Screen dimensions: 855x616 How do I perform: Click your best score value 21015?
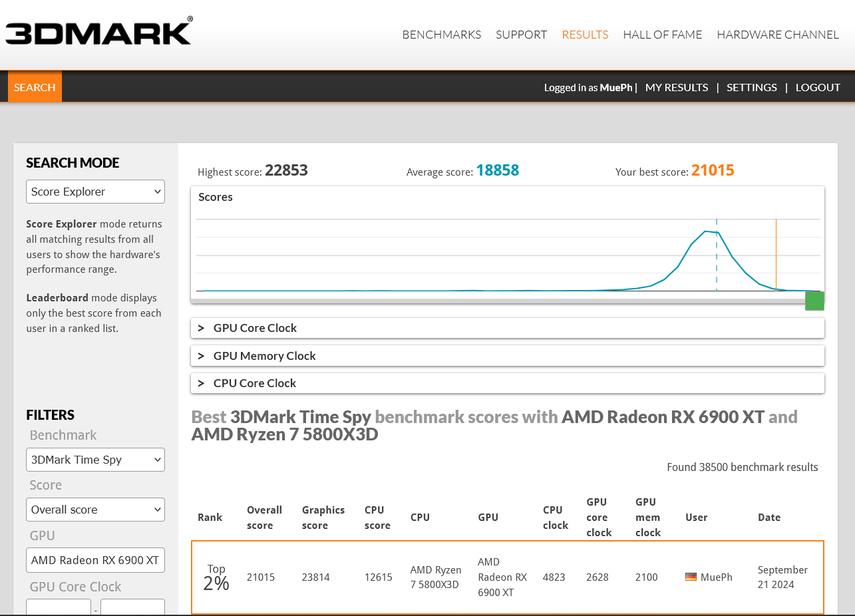pos(713,170)
